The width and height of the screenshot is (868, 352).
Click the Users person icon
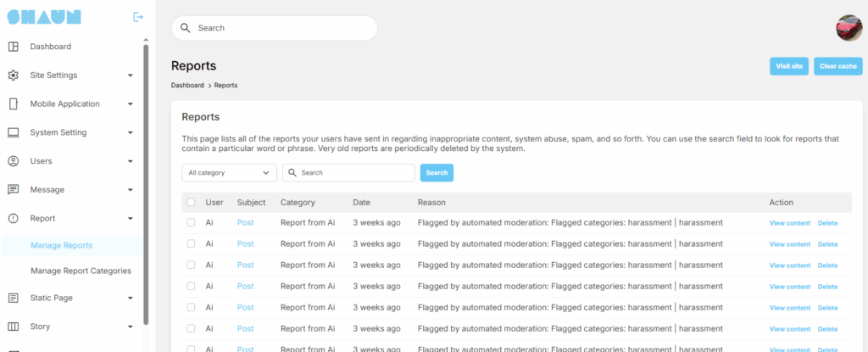point(14,161)
